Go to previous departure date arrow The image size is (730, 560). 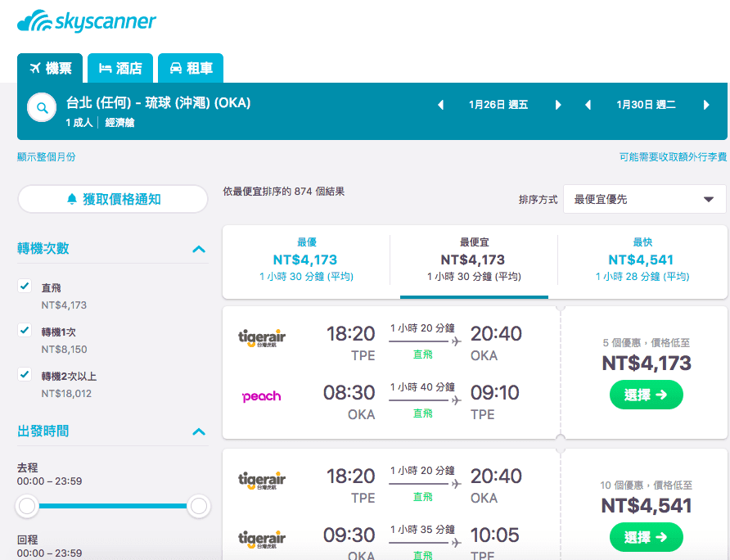point(440,105)
